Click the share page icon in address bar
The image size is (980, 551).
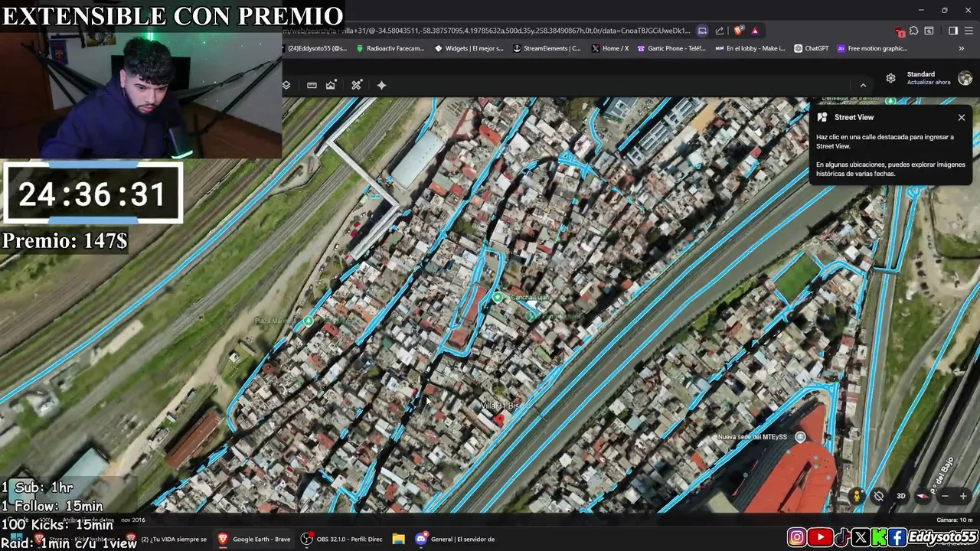[x=720, y=31]
